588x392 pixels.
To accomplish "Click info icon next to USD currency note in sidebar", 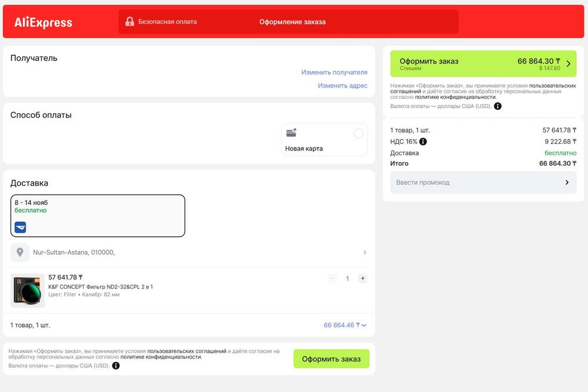I will tap(497, 106).
